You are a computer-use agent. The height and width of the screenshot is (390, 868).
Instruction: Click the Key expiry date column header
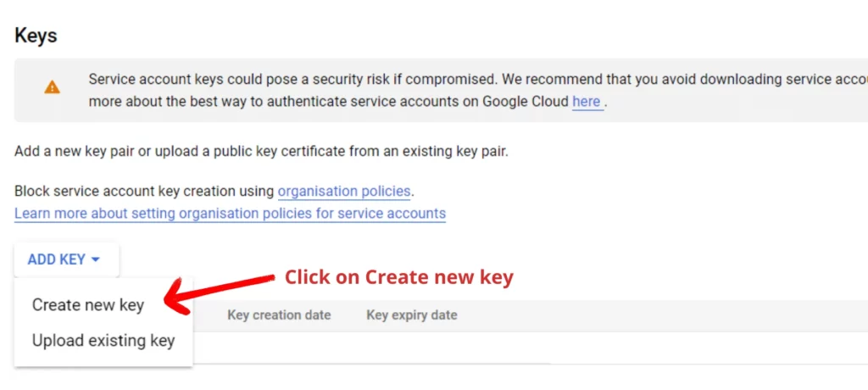pyautogui.click(x=411, y=315)
